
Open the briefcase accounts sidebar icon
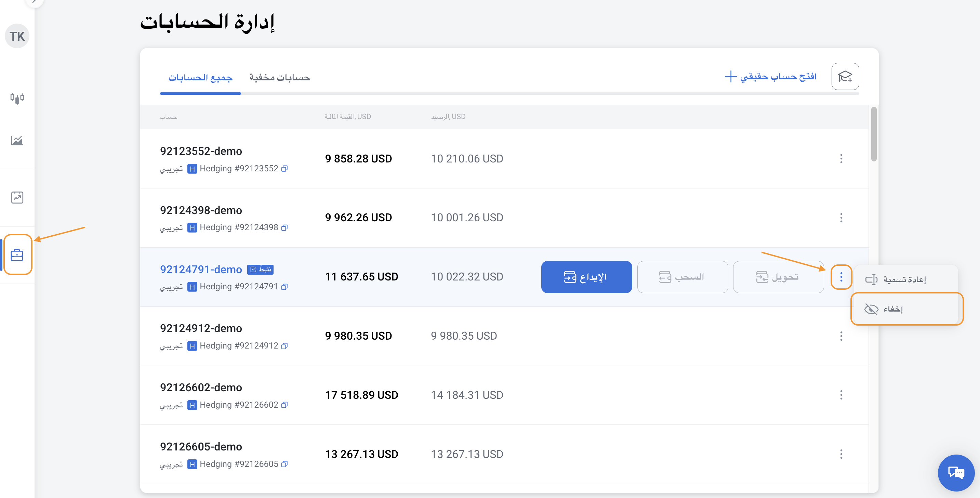(x=17, y=254)
